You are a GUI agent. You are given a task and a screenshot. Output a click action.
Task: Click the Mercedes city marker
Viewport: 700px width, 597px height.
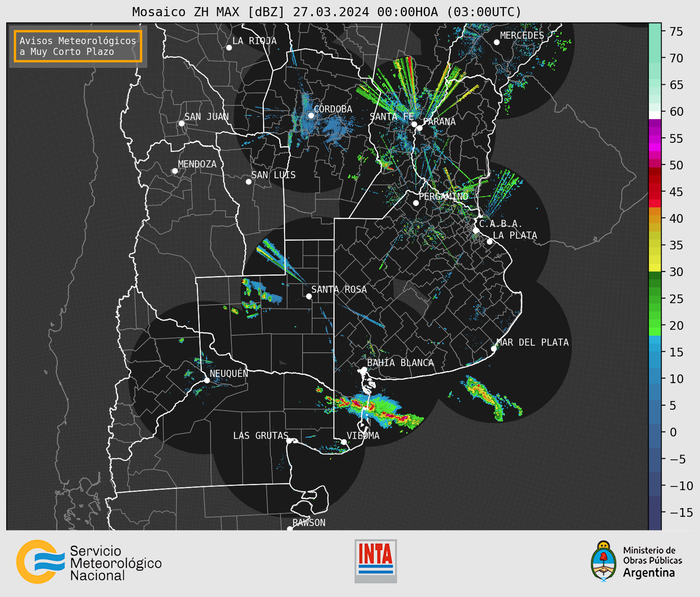[497, 42]
